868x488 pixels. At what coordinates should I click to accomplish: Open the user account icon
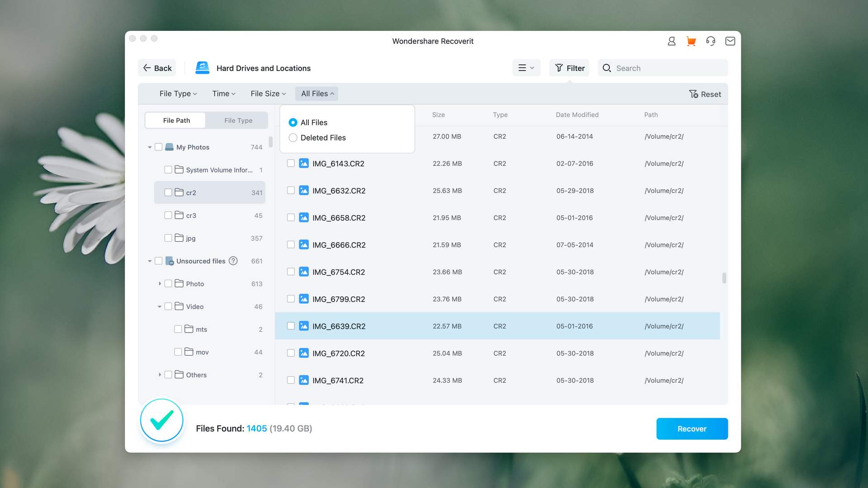[x=671, y=41]
